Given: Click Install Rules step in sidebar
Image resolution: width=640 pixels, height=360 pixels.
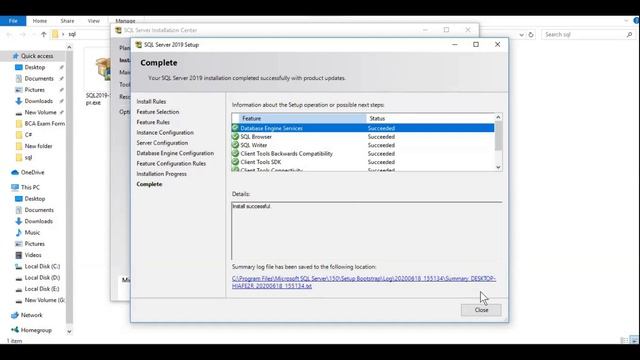Looking at the screenshot, I should tap(151, 101).
